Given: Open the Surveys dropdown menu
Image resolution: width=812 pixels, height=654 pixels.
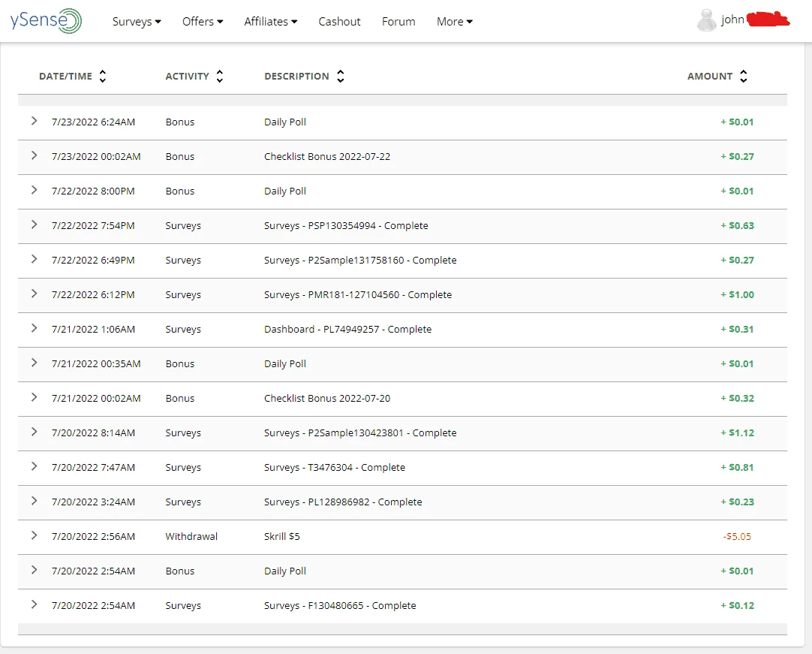Looking at the screenshot, I should [137, 22].
